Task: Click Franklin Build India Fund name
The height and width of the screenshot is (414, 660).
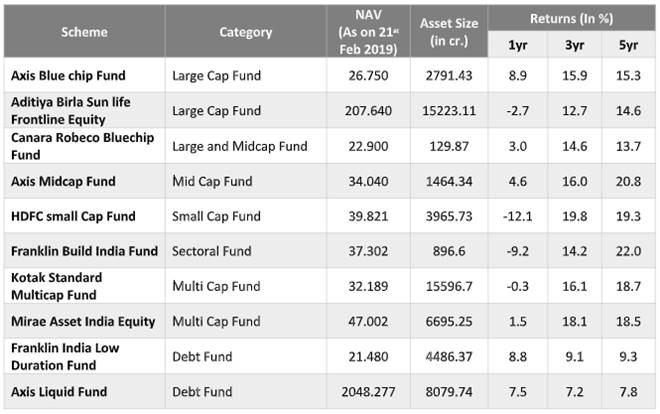Action: point(76,251)
